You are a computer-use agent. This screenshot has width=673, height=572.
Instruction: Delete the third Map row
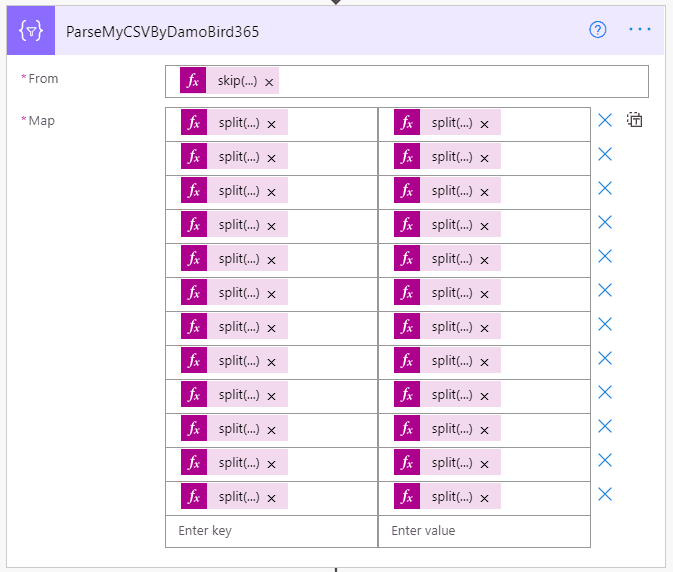(x=605, y=188)
